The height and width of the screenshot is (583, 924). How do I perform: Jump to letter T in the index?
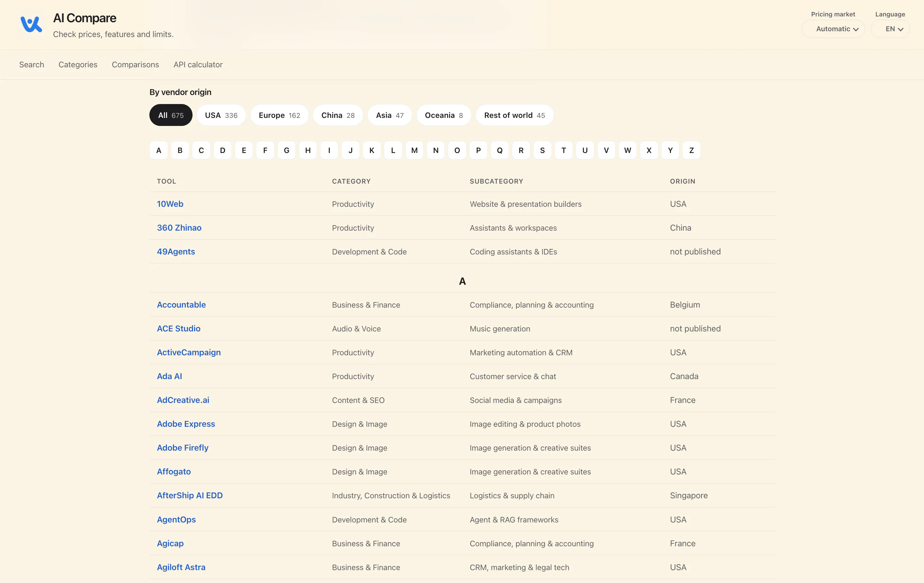coord(564,150)
